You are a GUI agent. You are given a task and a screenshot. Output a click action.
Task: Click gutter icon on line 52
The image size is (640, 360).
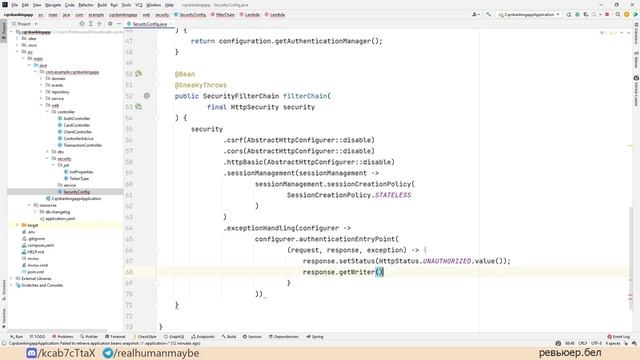147,96
